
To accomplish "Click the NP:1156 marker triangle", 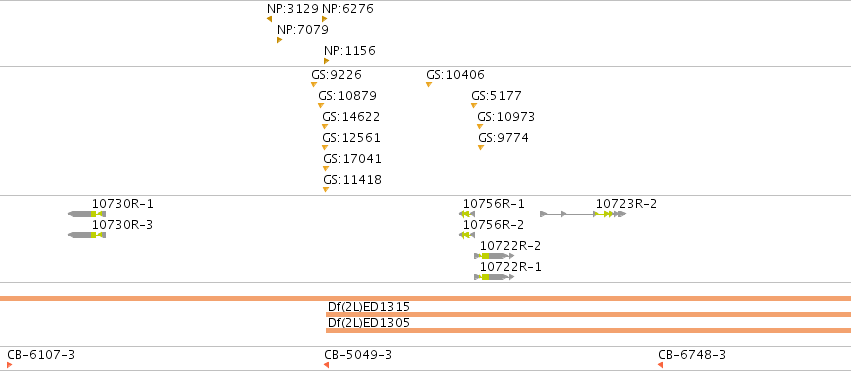I will (327, 61).
